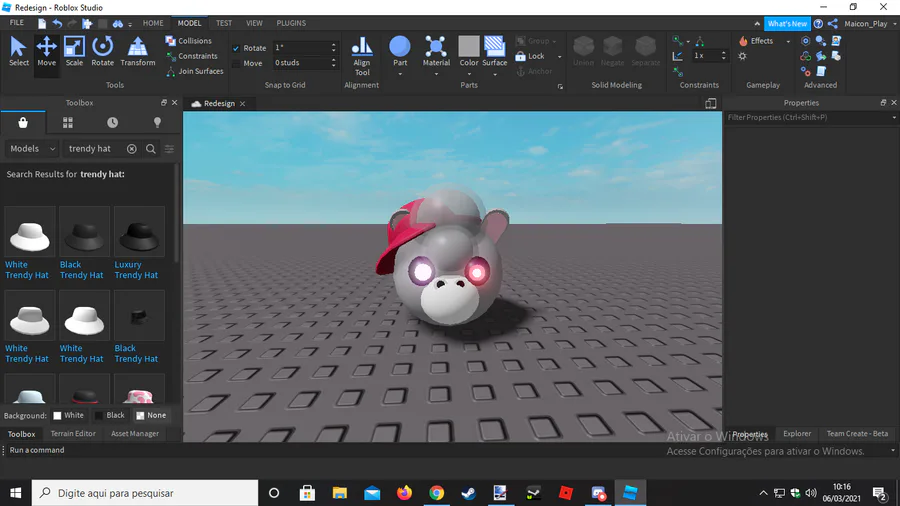Switch to the VIEW ribbon tab
900x506 pixels.
coord(254,23)
